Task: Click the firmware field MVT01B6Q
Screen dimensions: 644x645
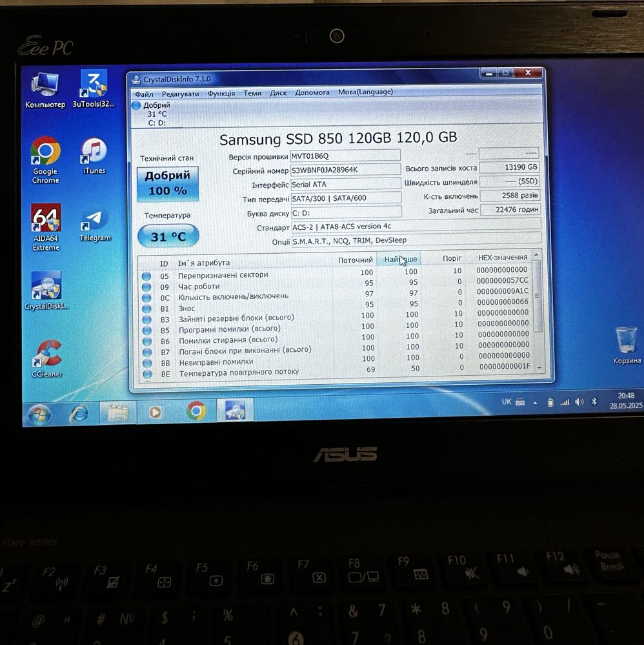Action: 345,156
